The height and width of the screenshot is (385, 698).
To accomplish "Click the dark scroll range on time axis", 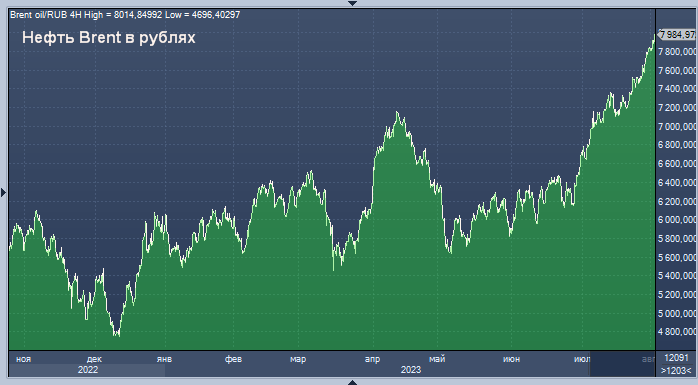I will click(x=622, y=364).
